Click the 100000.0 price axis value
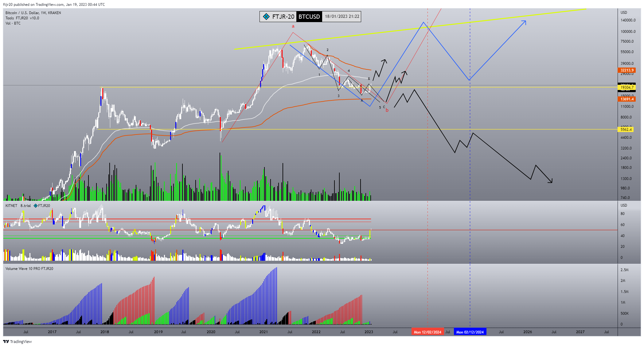644x347 pixels. [x=628, y=32]
